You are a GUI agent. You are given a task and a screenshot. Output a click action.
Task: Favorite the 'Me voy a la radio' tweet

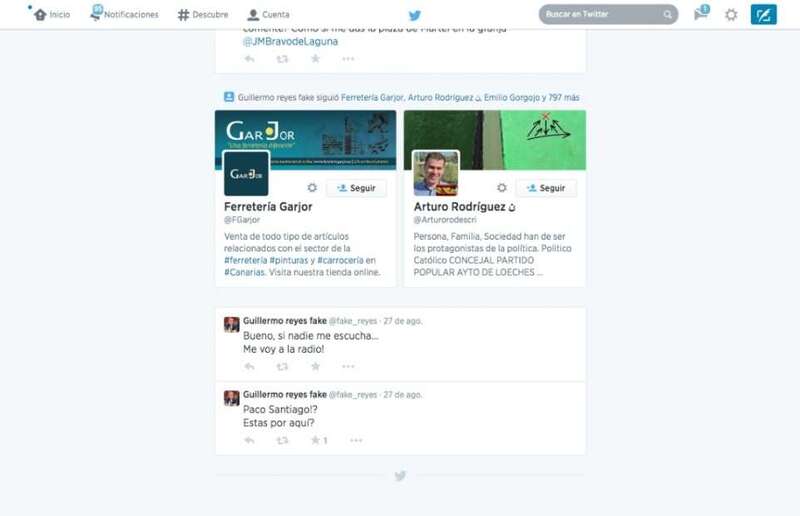click(315, 367)
